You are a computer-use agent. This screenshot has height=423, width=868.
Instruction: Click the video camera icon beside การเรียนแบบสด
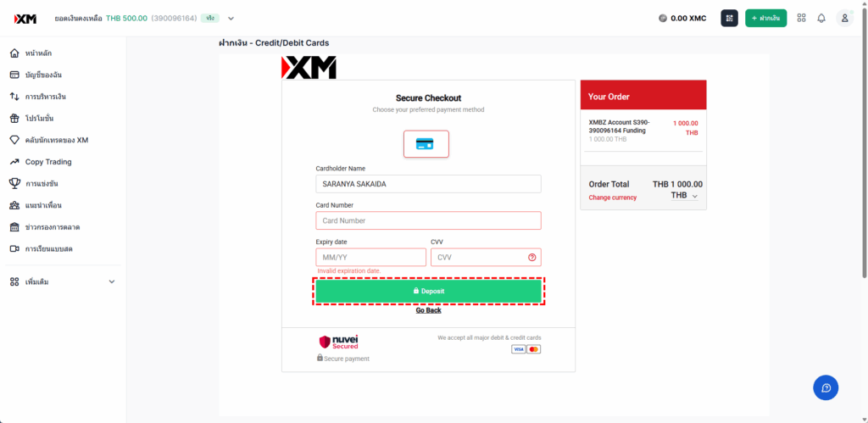point(15,248)
